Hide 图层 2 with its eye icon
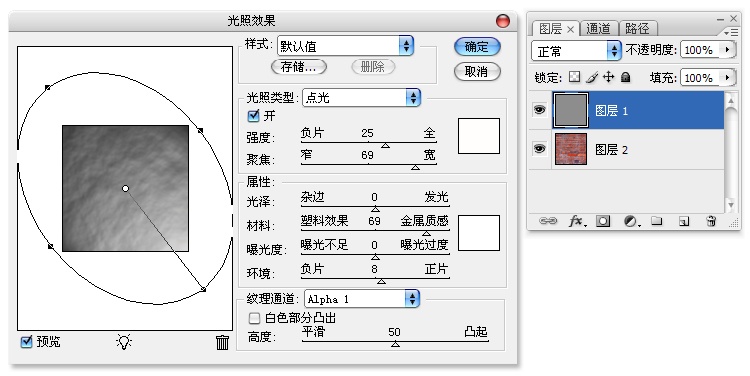 (540, 149)
